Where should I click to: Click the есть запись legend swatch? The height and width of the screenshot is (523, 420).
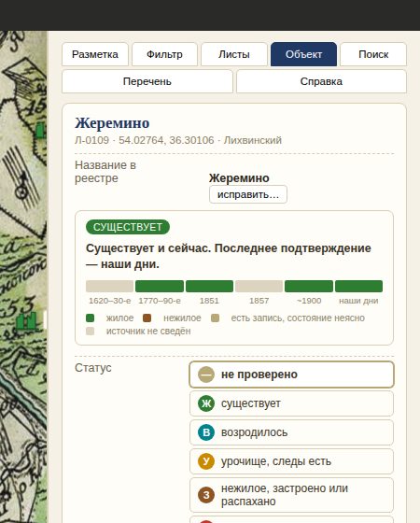[x=216, y=318]
